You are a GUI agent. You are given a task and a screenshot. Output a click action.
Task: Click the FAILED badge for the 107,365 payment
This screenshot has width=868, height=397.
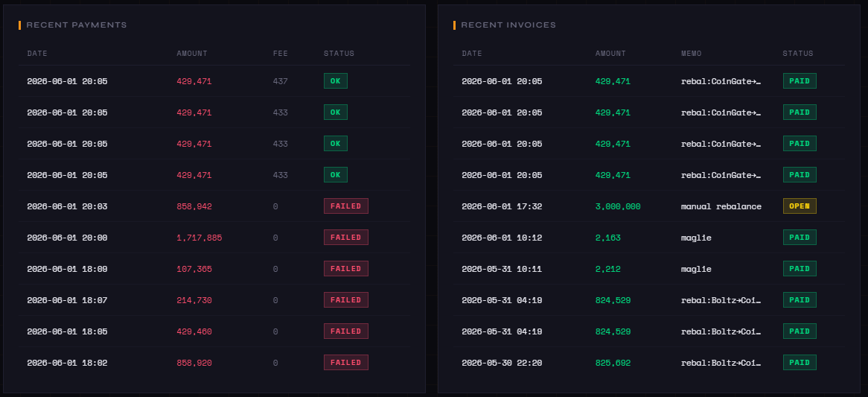point(346,269)
